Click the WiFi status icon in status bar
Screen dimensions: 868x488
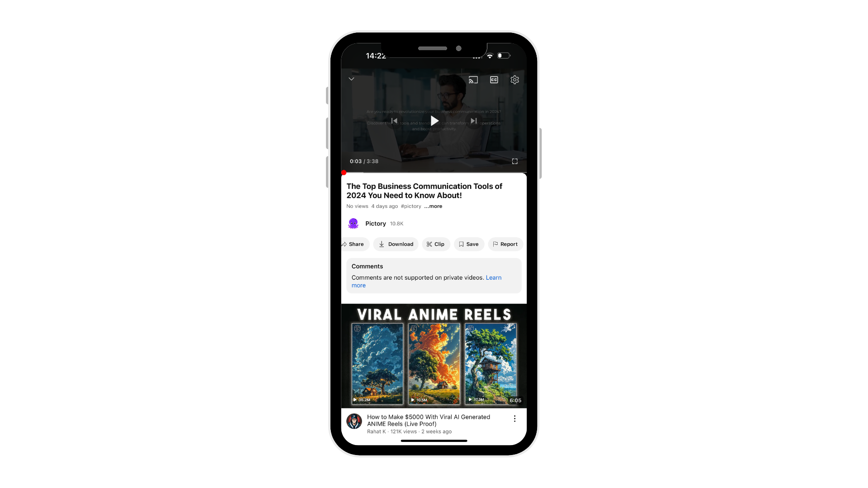pos(489,56)
